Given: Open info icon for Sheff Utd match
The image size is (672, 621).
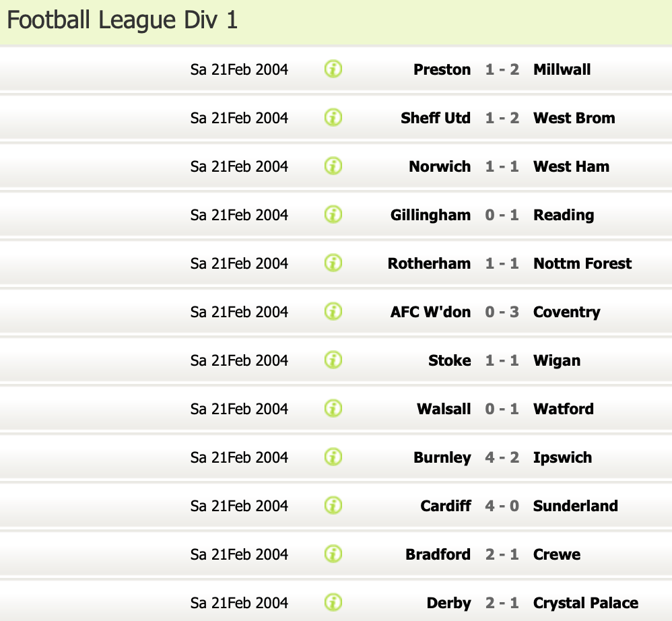Looking at the screenshot, I should pos(333,117).
